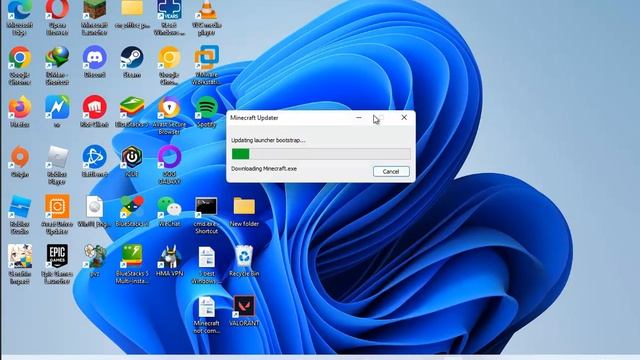Open the Recycle Bin

pos(244,261)
